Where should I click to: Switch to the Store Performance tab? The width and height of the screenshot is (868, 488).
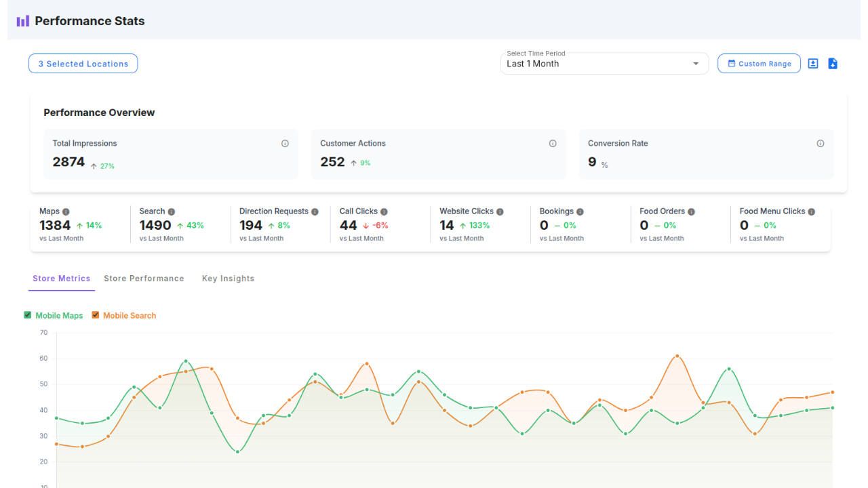[144, 278]
